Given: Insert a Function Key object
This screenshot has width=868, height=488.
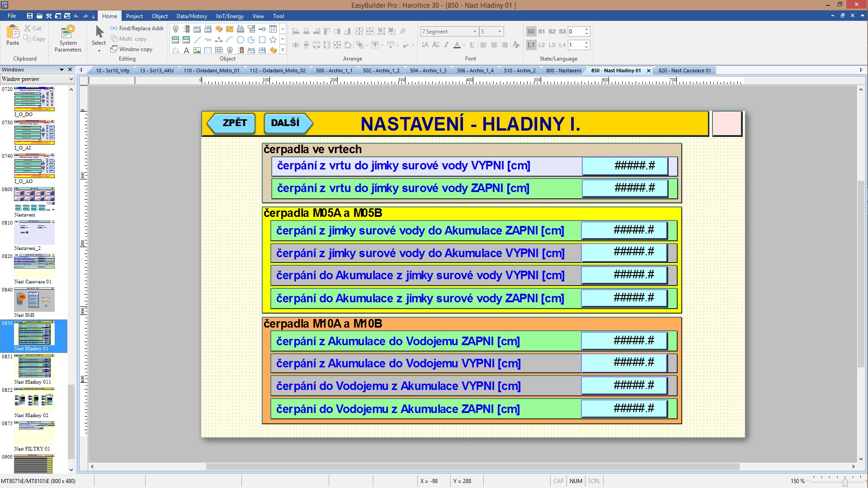Looking at the screenshot, I should (x=241, y=29).
